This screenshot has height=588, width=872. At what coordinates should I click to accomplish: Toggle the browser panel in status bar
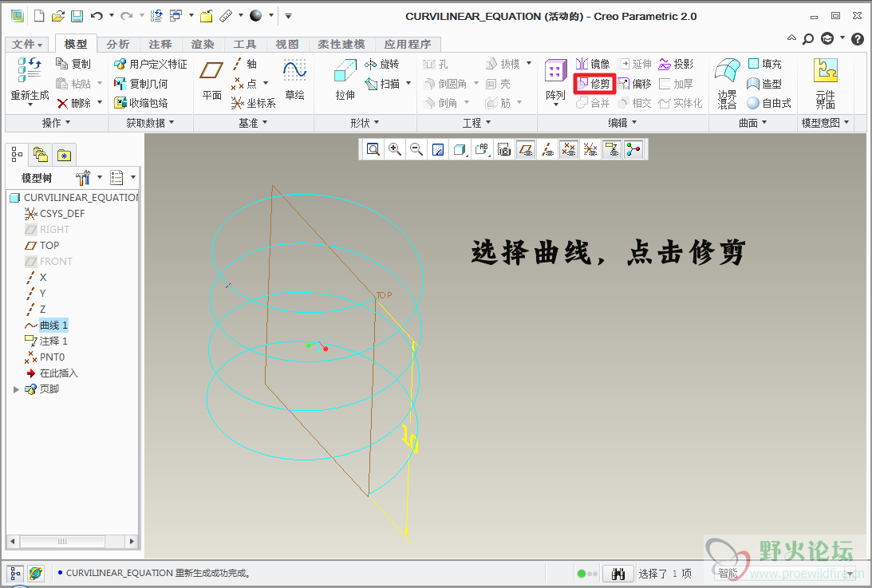coord(36,573)
